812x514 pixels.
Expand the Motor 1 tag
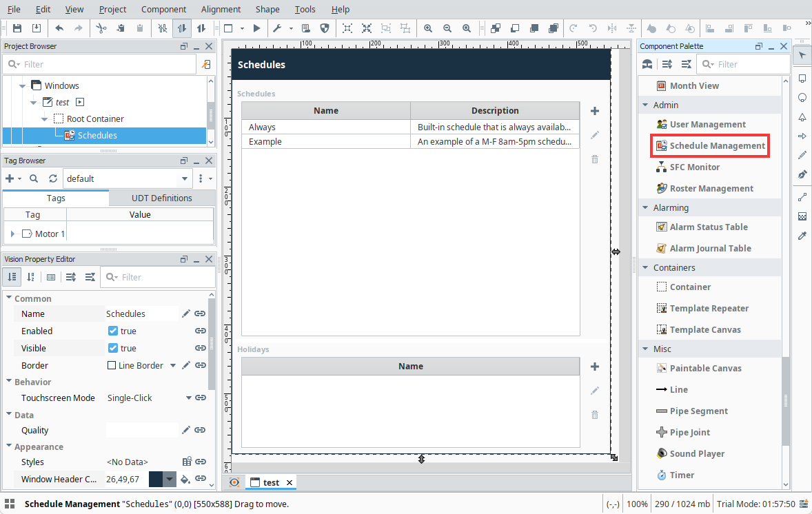click(12, 234)
